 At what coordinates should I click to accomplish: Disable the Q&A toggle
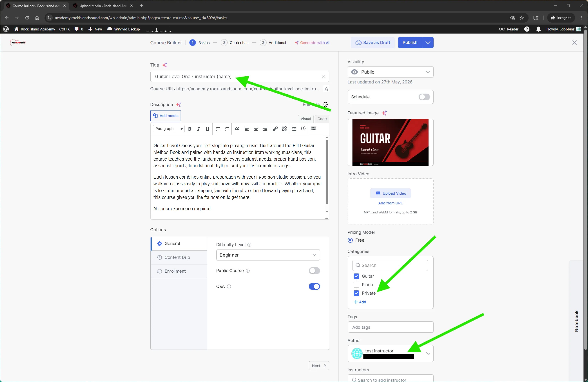point(314,287)
